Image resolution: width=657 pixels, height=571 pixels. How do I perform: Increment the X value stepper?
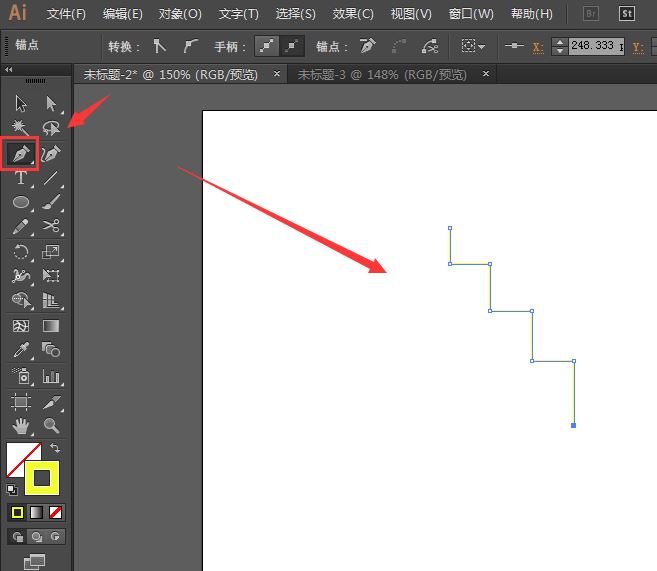[x=560, y=42]
